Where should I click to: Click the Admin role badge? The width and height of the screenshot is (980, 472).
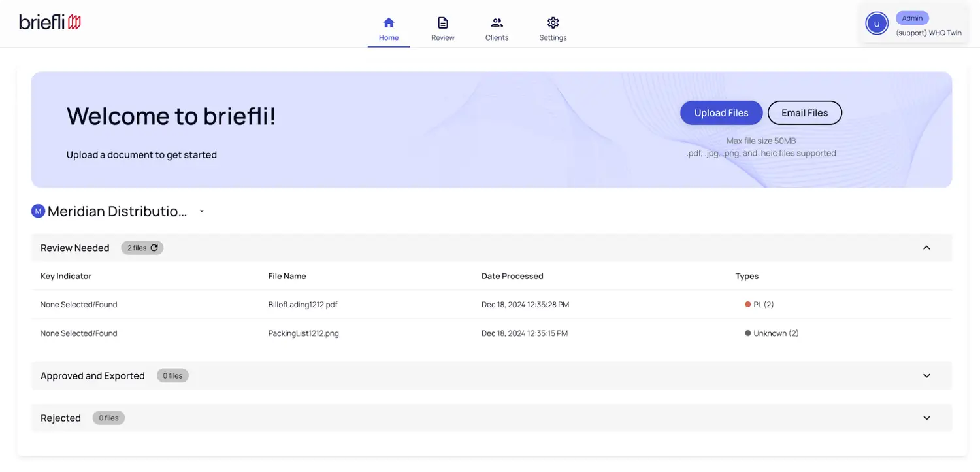tap(912, 18)
